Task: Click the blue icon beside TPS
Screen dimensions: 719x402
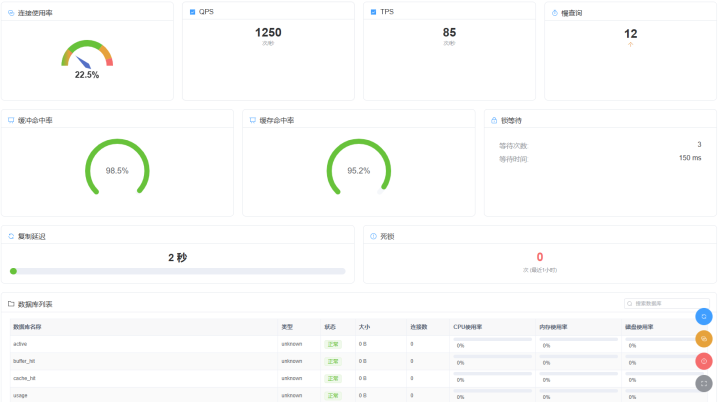Action: (x=373, y=12)
